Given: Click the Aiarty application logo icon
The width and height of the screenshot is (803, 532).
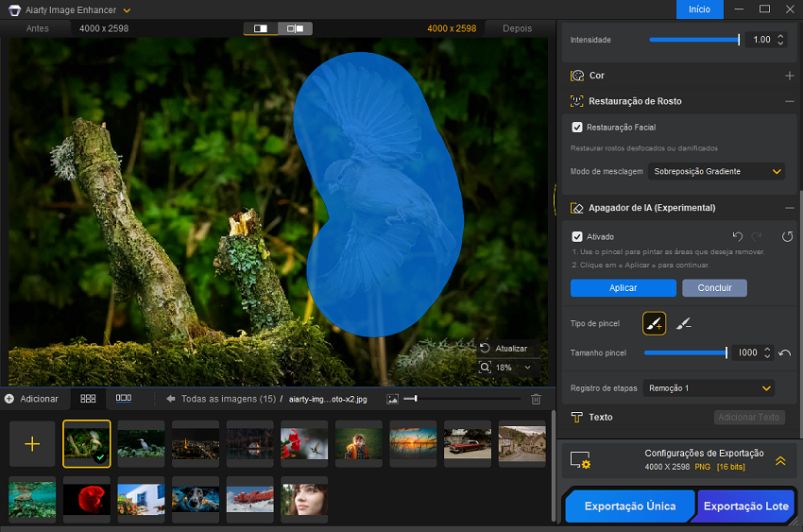Looking at the screenshot, I should (15, 10).
